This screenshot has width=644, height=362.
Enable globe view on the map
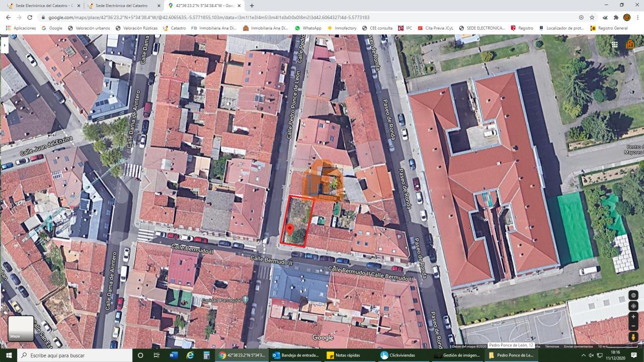click(x=633, y=295)
